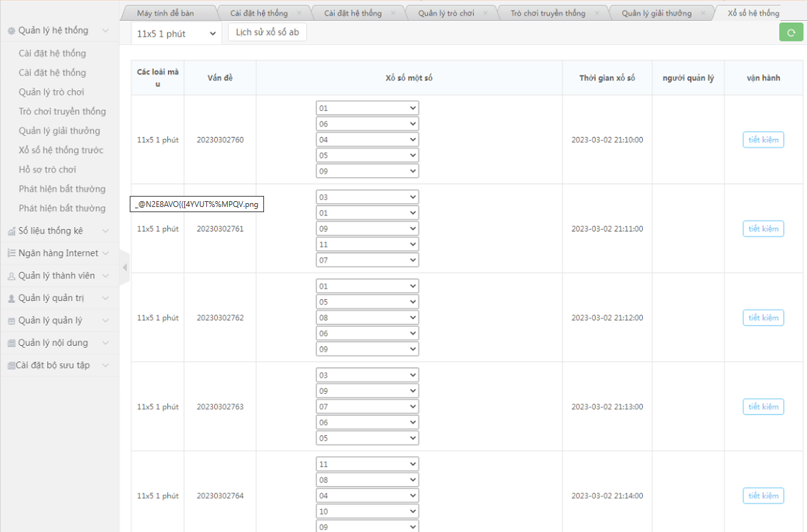Click the người quản lý column header

[688, 78]
